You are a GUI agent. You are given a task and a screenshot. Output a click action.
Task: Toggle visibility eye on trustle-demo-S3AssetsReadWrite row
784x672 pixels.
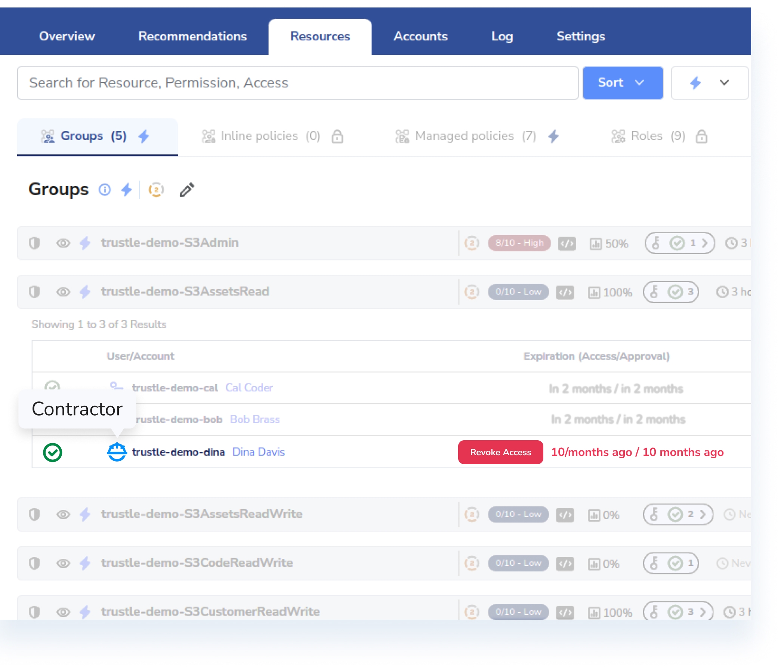[63, 514]
